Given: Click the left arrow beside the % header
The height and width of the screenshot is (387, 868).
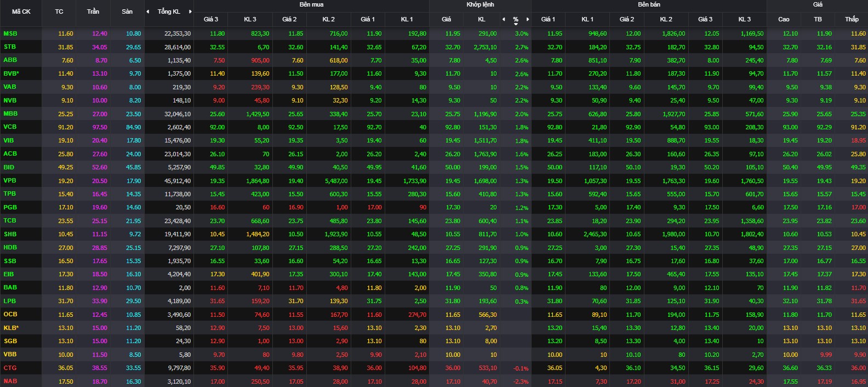Looking at the screenshot, I should [x=504, y=19].
